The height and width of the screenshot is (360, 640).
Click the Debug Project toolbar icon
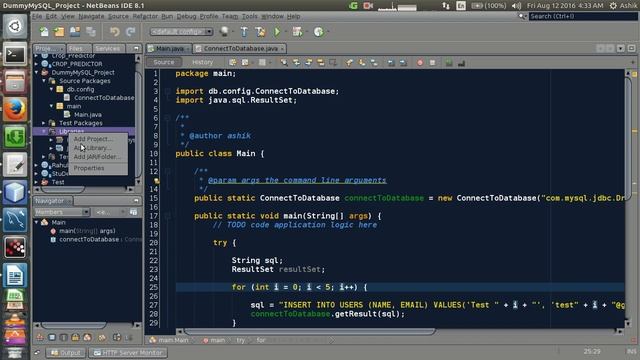tap(298, 31)
